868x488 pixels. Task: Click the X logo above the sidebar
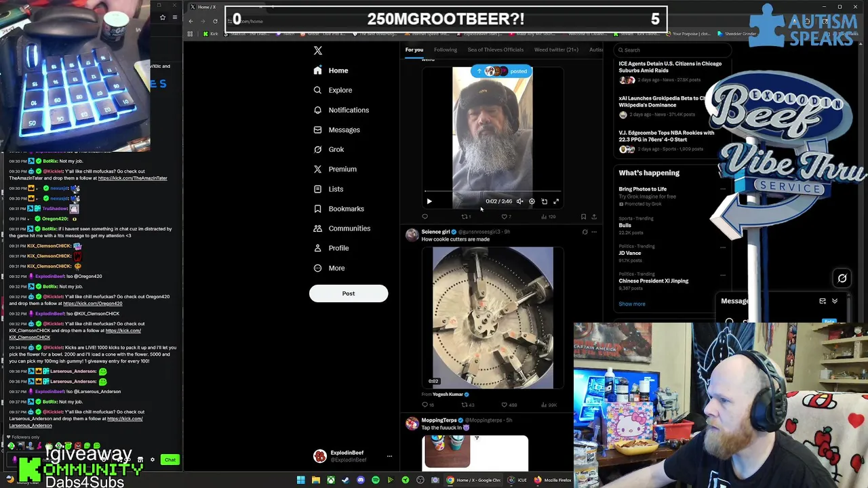[x=317, y=51]
